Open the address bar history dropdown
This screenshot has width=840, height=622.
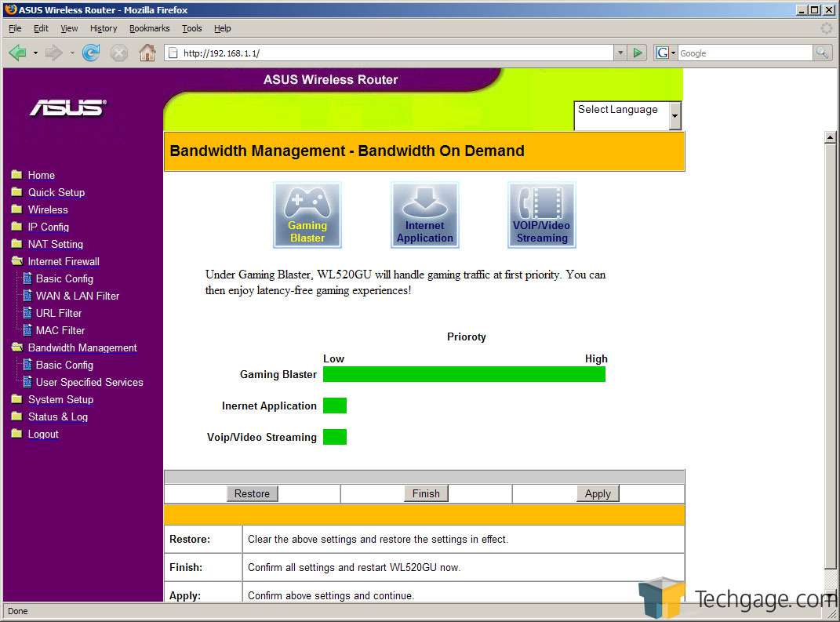pyautogui.click(x=620, y=53)
